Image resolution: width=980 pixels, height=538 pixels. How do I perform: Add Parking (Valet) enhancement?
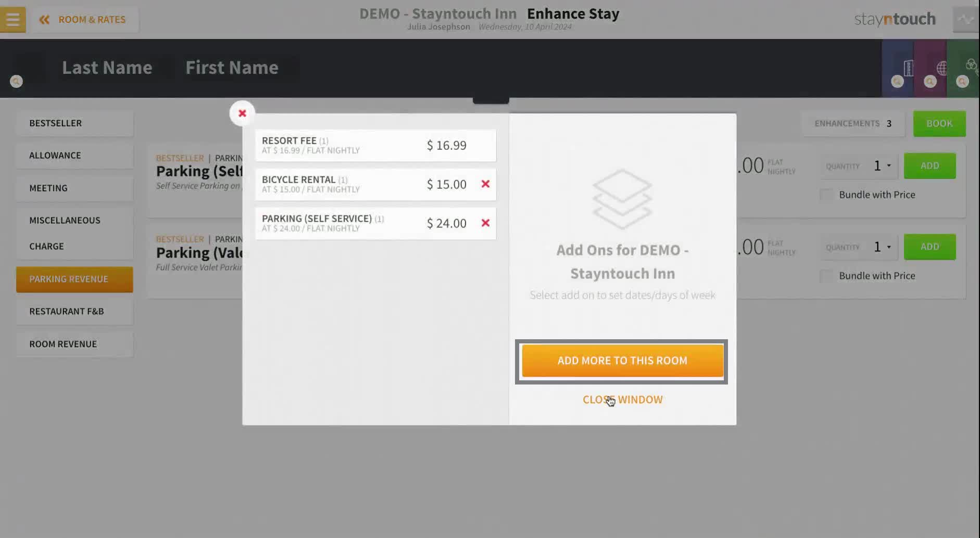(x=929, y=247)
